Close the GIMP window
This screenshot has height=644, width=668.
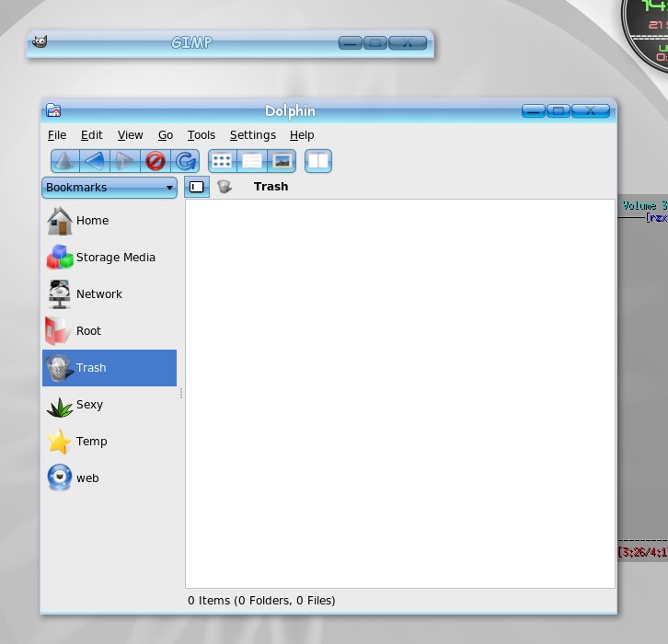(408, 43)
